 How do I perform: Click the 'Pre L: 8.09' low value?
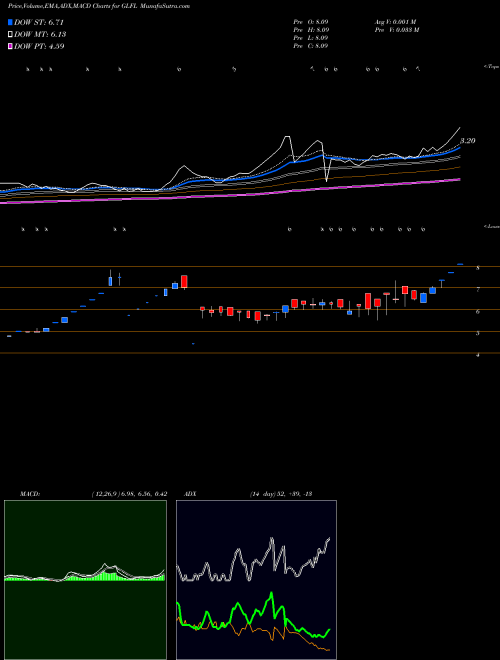(x=311, y=38)
